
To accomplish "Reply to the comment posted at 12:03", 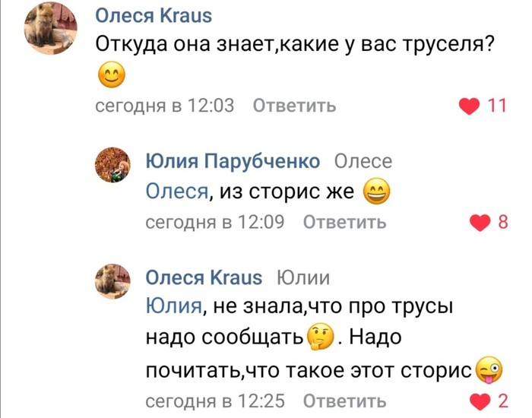I will (x=293, y=106).
